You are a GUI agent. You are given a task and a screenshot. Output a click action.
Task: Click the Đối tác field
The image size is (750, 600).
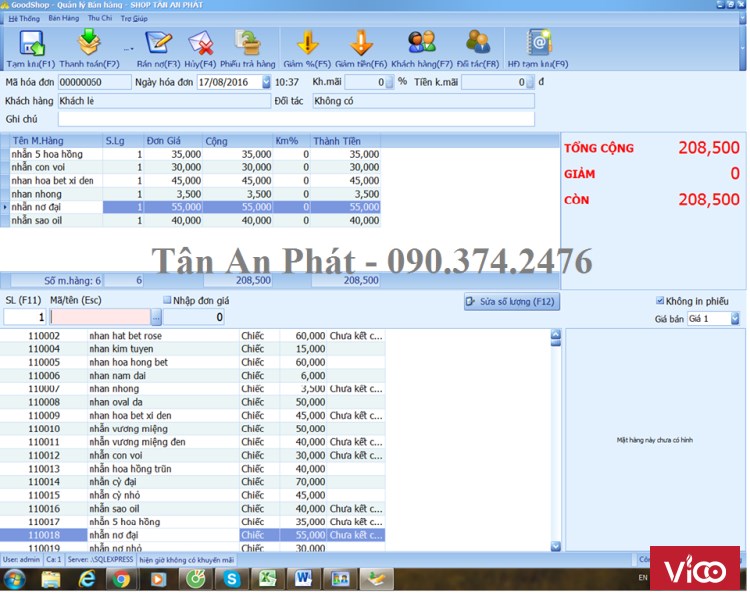[423, 101]
